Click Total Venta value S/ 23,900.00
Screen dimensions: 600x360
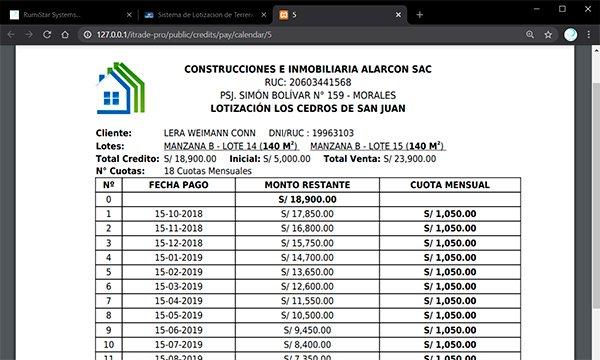410,159
